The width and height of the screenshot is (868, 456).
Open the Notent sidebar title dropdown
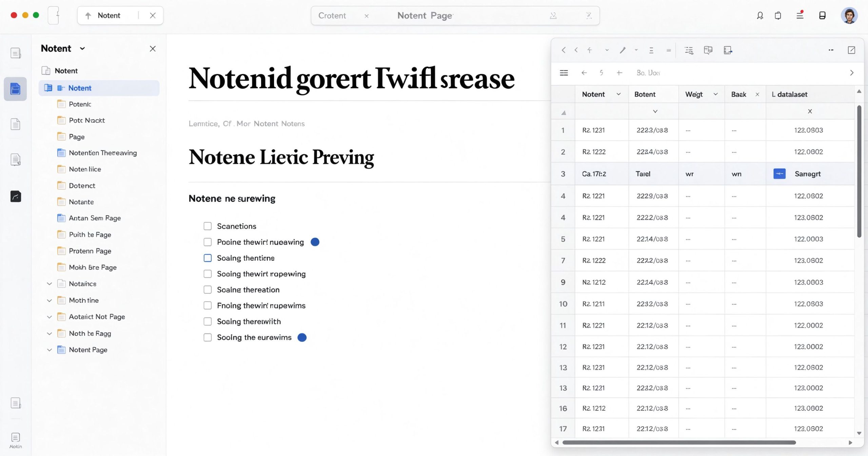coord(82,49)
